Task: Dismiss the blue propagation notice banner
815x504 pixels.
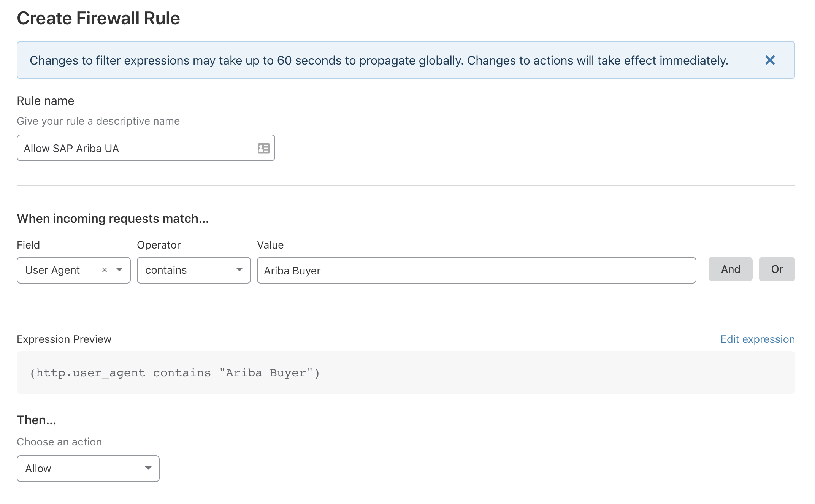Action: click(770, 60)
